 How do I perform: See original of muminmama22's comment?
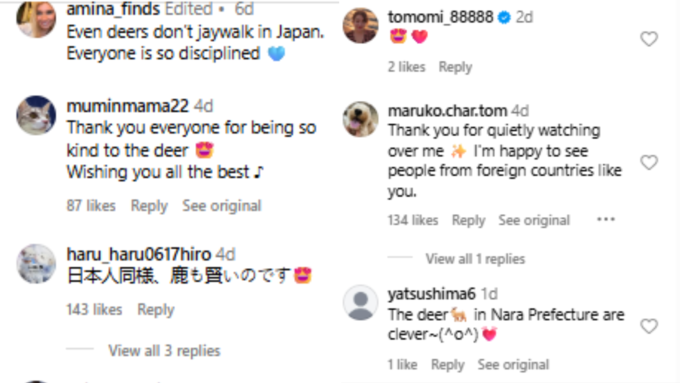tap(222, 206)
